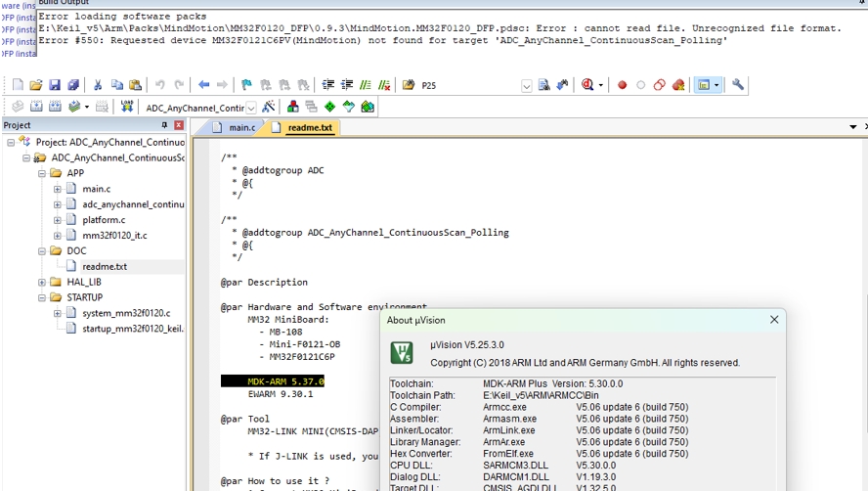This screenshot has width=868, height=491.
Task: Switch to the main.c tab
Action: pos(240,128)
